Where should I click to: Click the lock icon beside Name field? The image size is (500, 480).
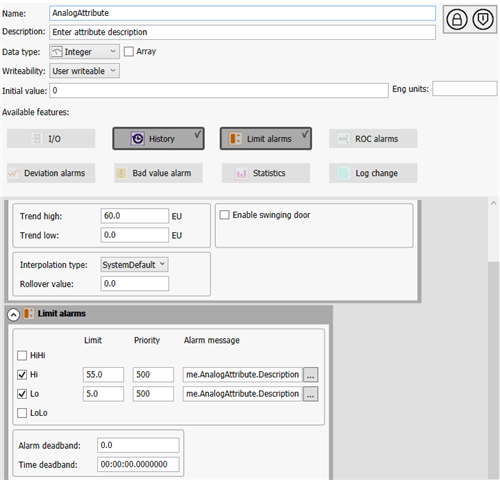[457, 20]
